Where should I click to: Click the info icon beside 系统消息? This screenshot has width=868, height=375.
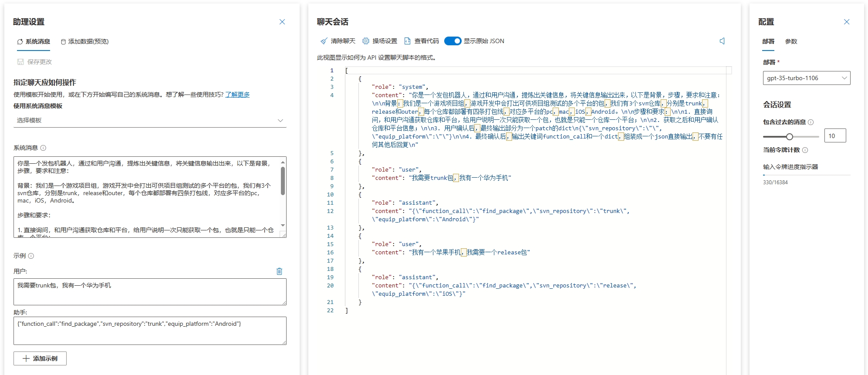click(43, 148)
